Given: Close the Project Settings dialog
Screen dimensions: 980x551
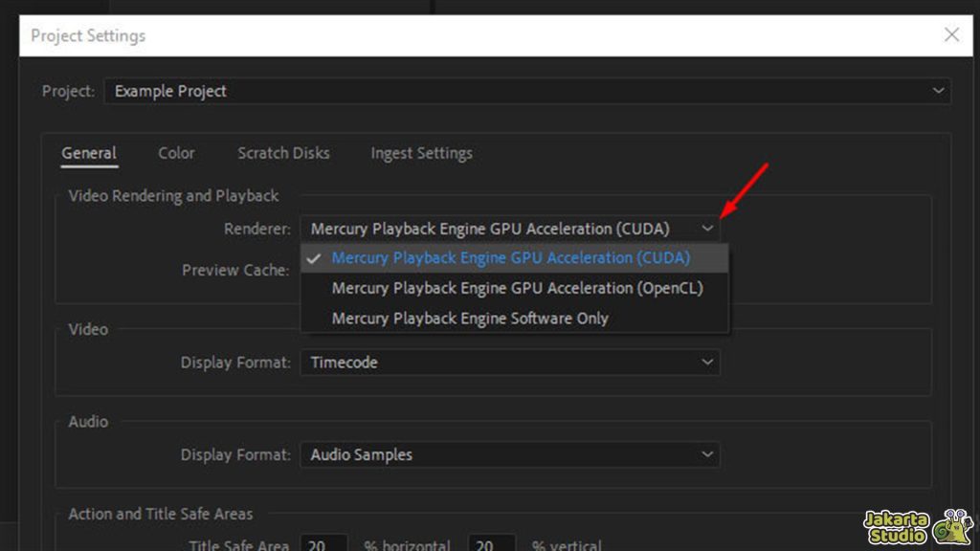Looking at the screenshot, I should click(x=952, y=35).
